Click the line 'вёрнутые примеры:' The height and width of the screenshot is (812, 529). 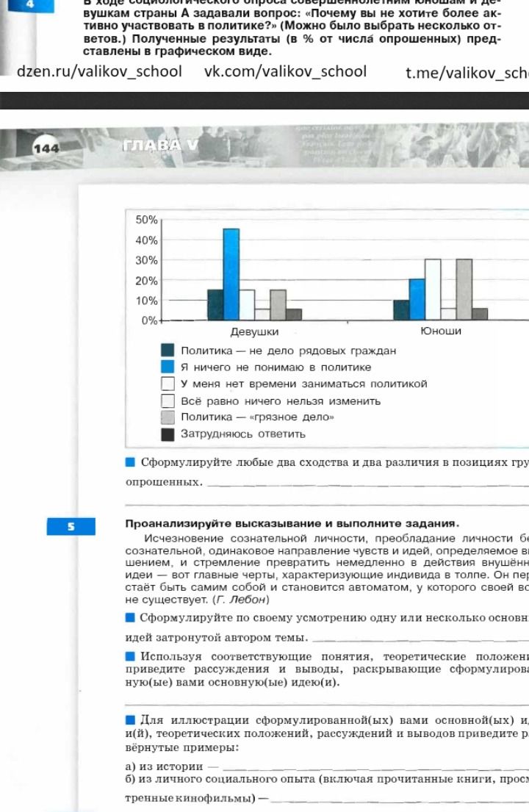(181, 748)
